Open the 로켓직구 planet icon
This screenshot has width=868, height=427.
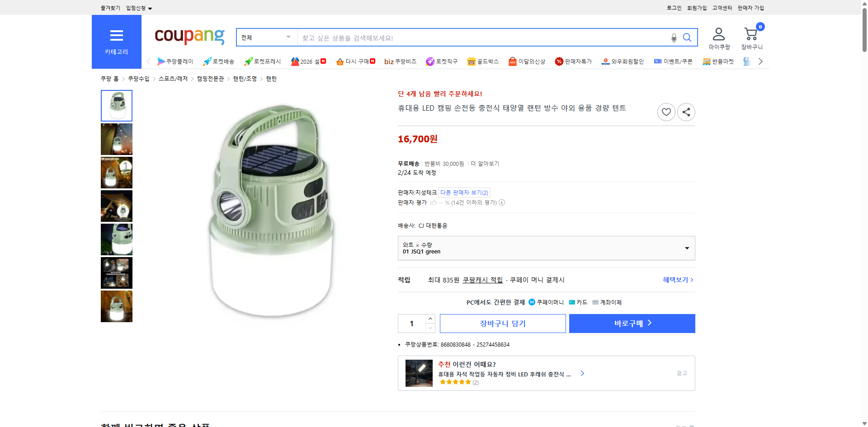coord(429,61)
